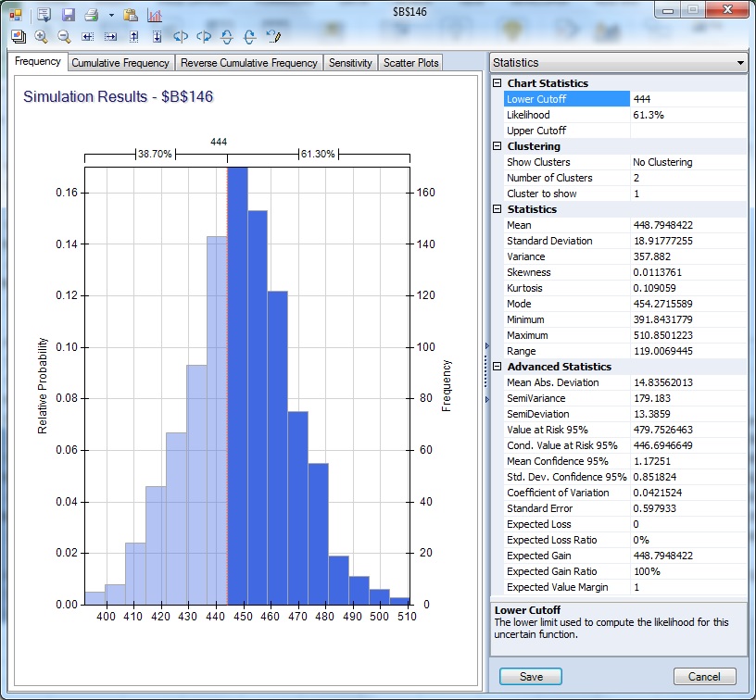The image size is (756, 700).
Task: Click the move chart up arrow icon
Action: pyautogui.click(x=133, y=37)
